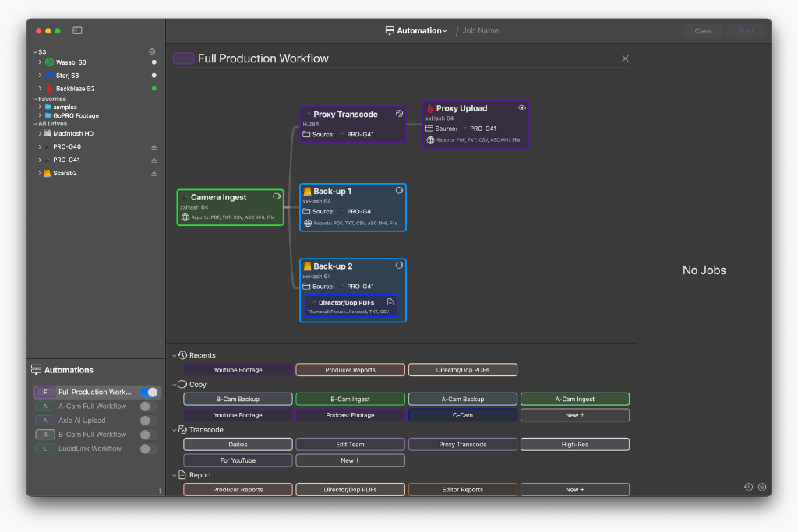798x532 pixels.
Task: Click the Storj S3 connection status dot
Action: (154, 76)
